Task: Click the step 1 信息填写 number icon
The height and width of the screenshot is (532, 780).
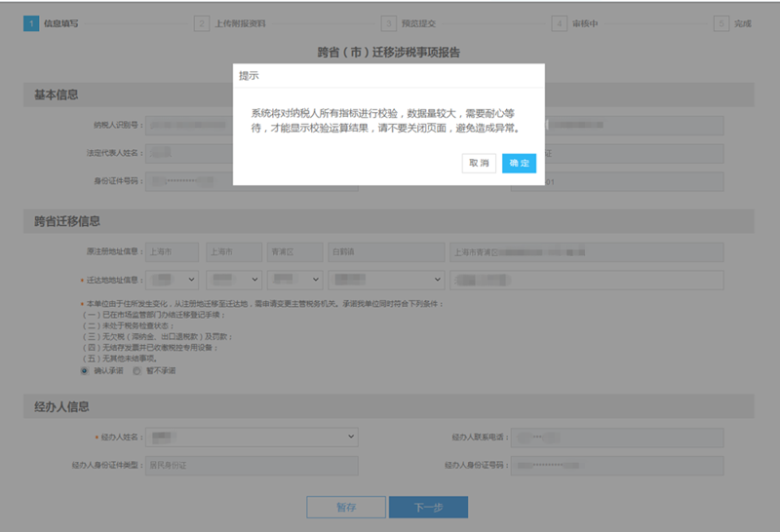Action: [x=31, y=22]
